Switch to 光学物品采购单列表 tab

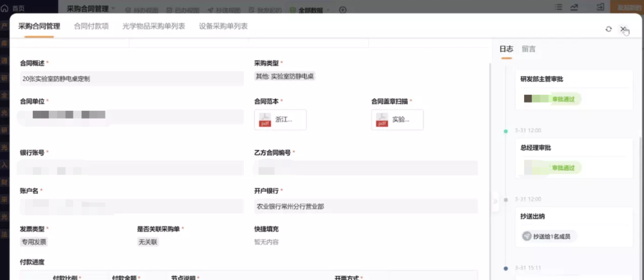(154, 26)
